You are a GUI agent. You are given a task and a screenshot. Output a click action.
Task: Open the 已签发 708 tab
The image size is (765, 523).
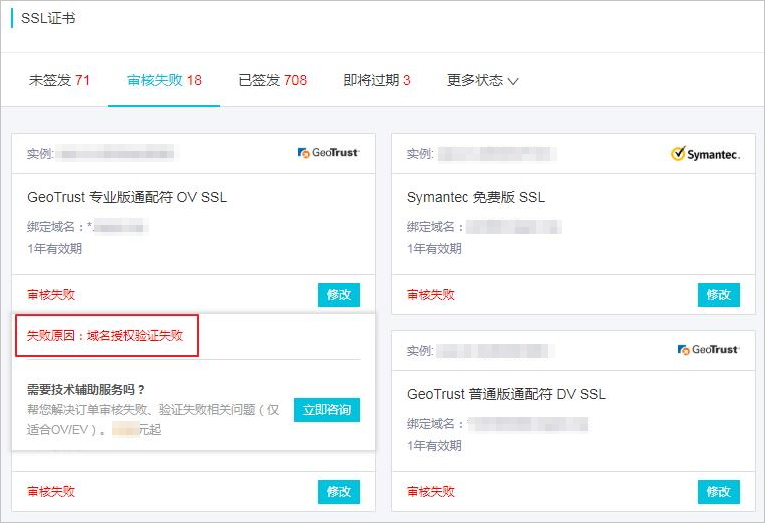[x=273, y=80]
